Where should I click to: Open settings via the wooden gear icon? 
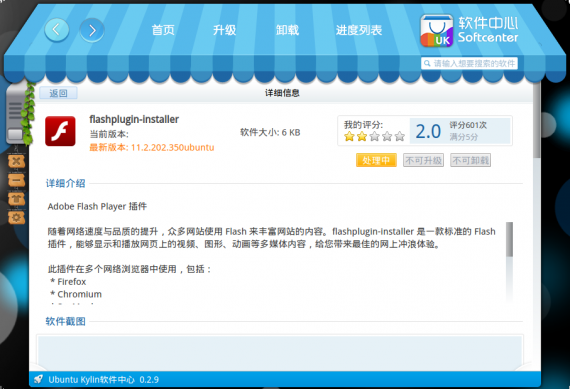[16, 218]
